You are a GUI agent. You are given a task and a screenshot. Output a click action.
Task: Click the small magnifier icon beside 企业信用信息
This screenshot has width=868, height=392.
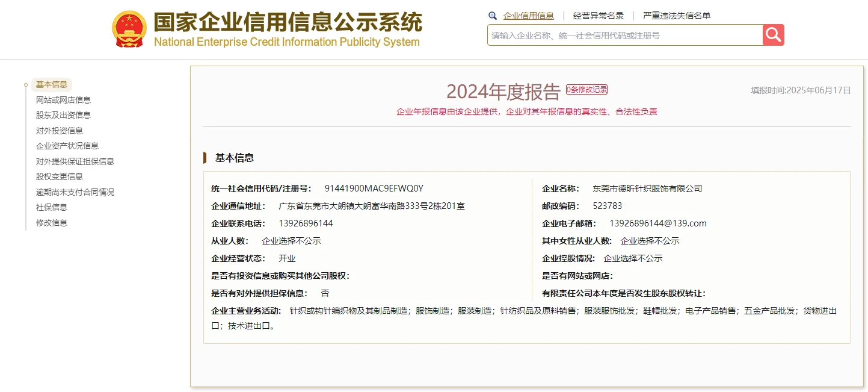click(493, 16)
